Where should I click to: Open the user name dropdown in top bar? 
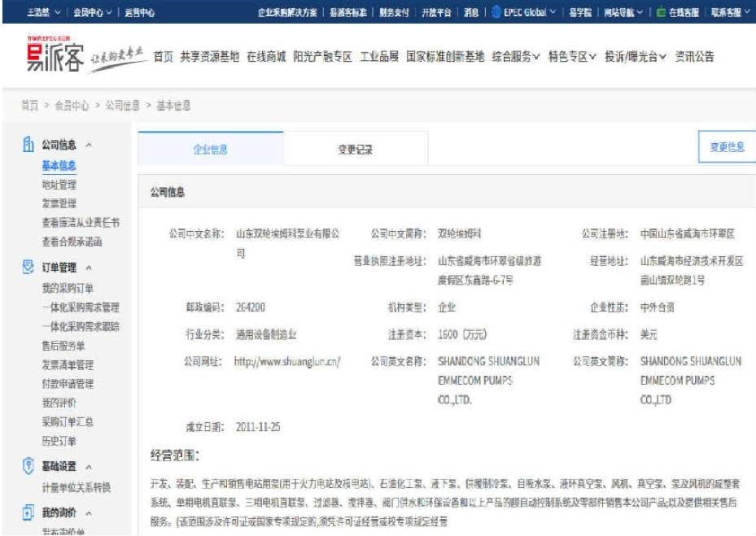(43, 12)
